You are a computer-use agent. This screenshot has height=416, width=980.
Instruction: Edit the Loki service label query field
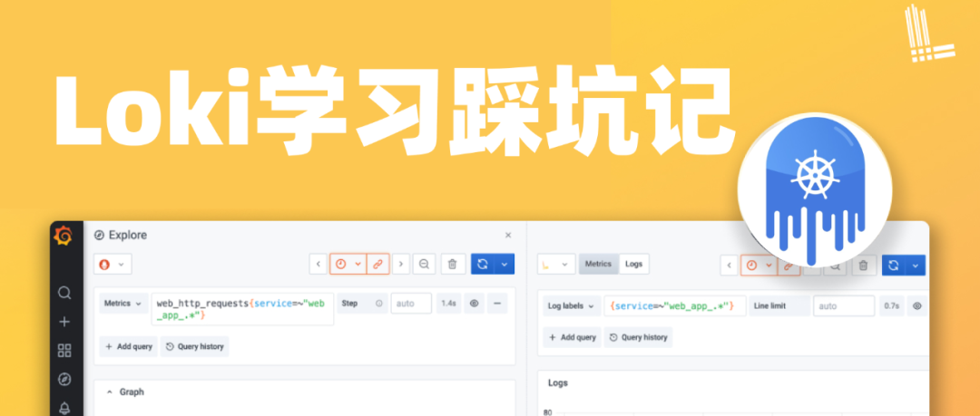[x=675, y=306]
